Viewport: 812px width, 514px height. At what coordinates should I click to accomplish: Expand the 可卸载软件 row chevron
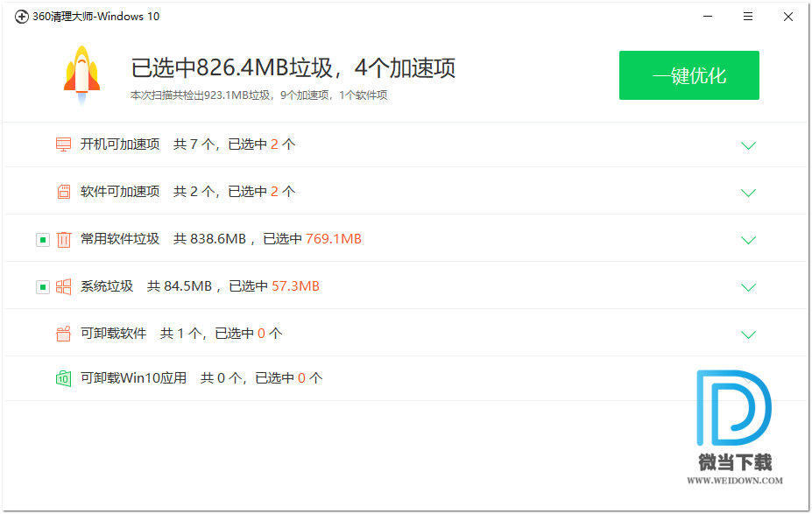[748, 334]
